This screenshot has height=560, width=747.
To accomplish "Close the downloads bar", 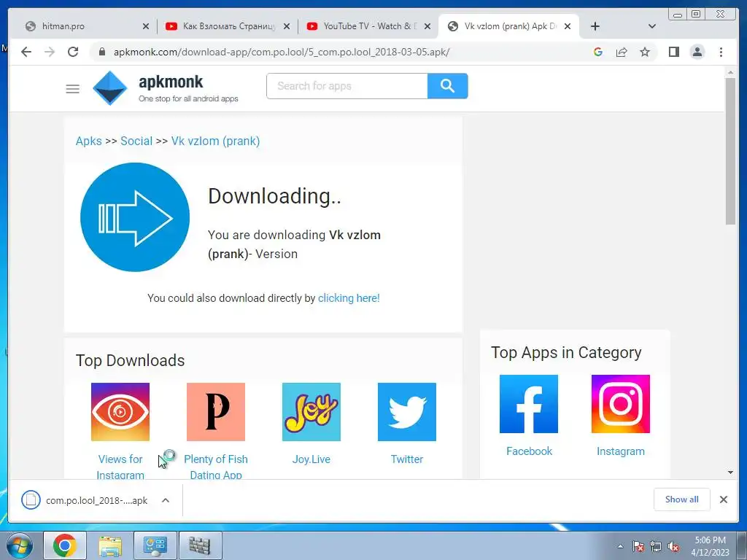I will pyautogui.click(x=723, y=499).
